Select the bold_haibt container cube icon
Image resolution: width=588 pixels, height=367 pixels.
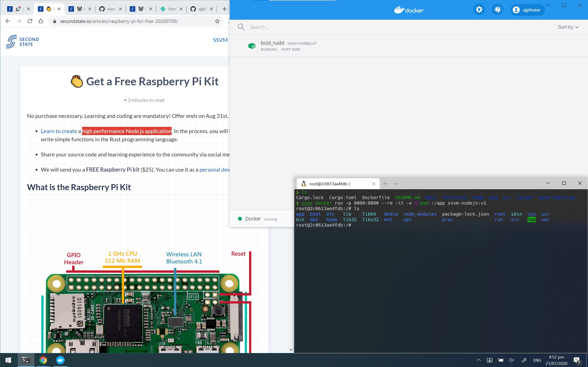point(252,46)
